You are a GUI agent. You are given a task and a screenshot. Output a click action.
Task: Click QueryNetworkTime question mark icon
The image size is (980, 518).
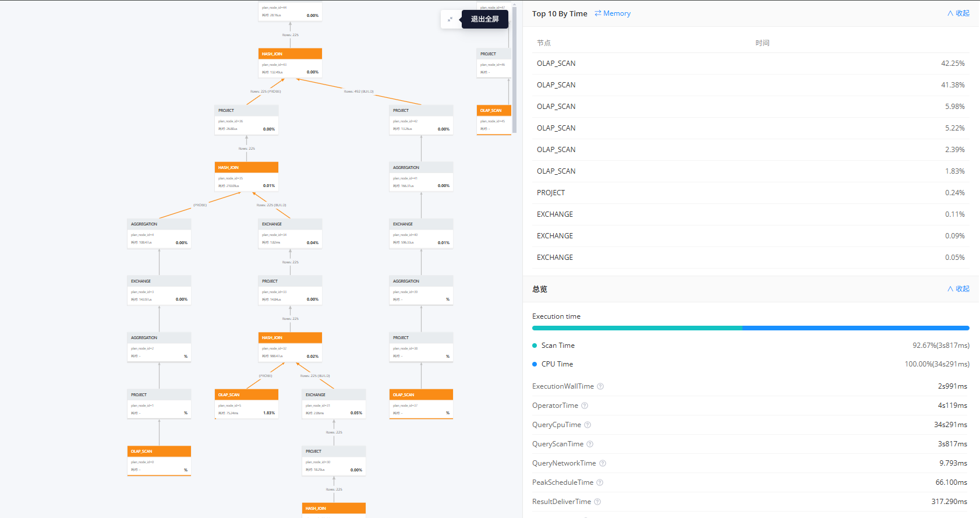click(x=603, y=464)
